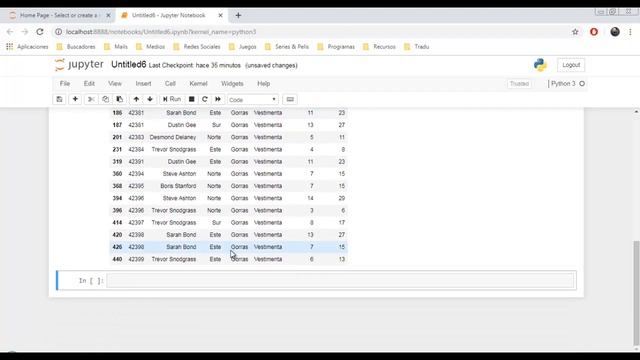Open the Edit menu
This screenshot has width=640, height=360.
89,84
